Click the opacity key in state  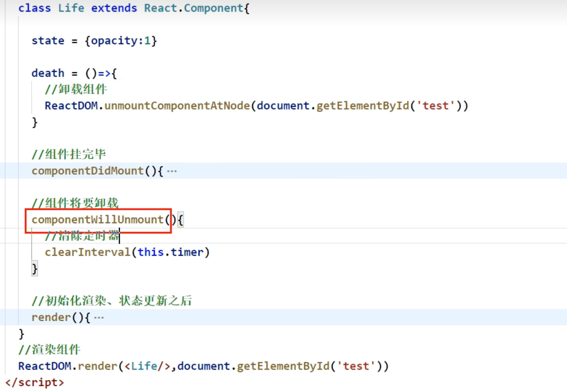(x=114, y=41)
